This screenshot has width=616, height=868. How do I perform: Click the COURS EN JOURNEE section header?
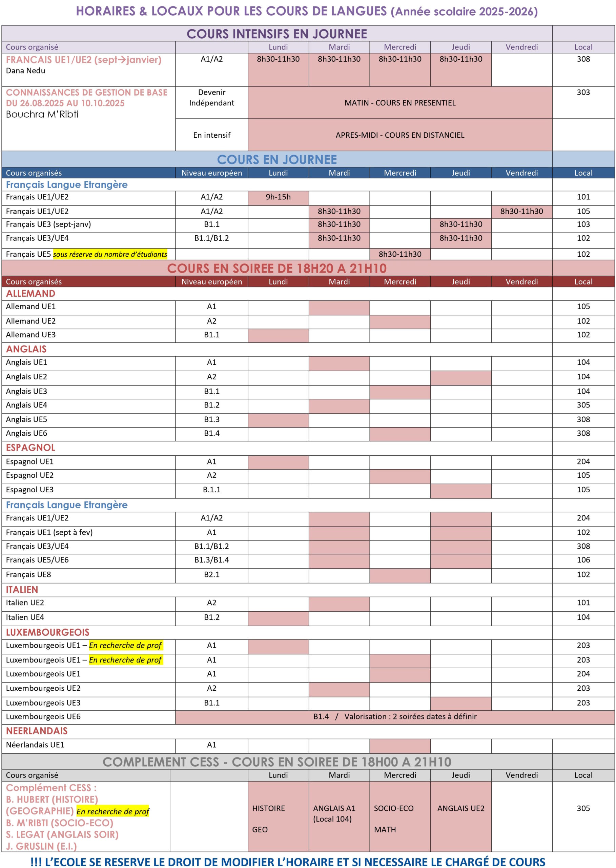pyautogui.click(x=277, y=159)
